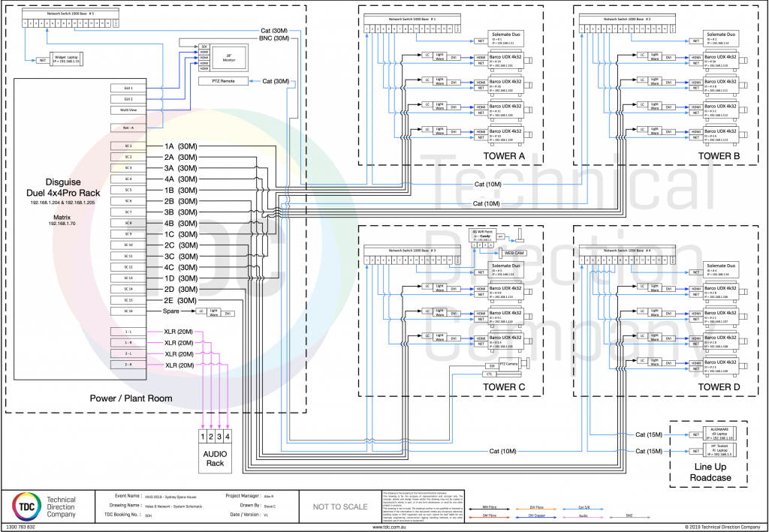Screen dimensions: 769x532
Task: Click the Audio legend line
Action: (583, 517)
